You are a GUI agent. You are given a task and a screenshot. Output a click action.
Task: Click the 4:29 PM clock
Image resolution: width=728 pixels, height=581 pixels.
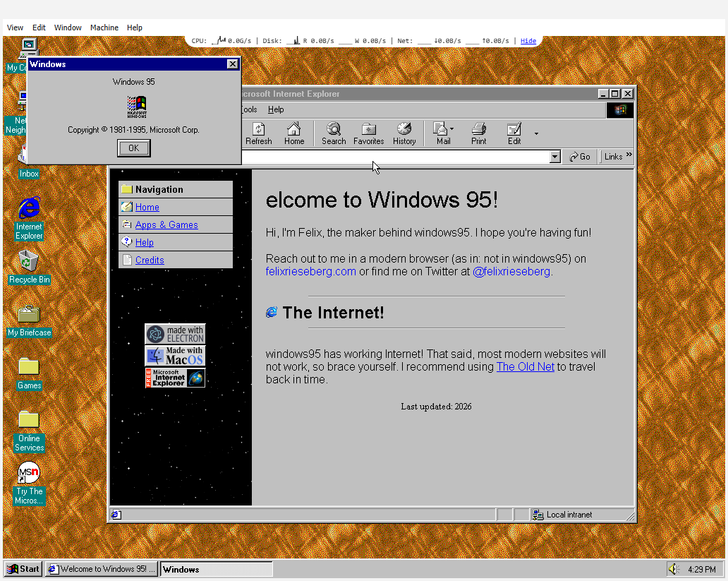701,570
